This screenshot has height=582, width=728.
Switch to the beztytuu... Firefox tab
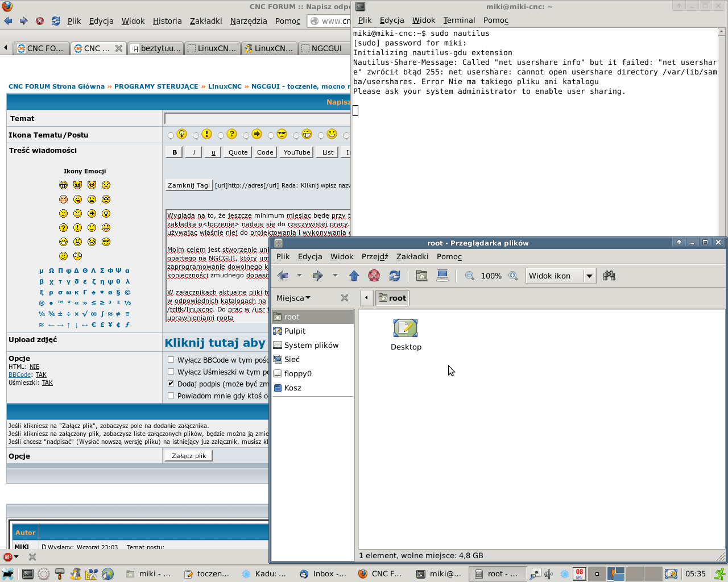coord(155,48)
